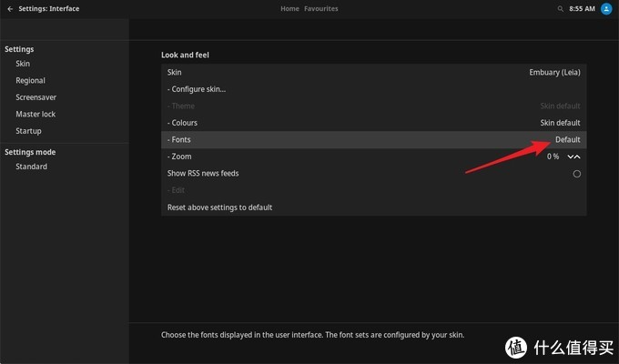Open the Colours setting row
Screen dimensions: 619x364
pyautogui.click(x=373, y=123)
